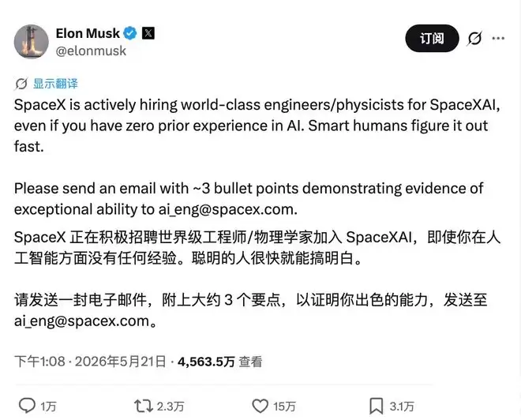Click the repost arrows icon
Viewport: 521px width, 420px height.
pos(143,406)
